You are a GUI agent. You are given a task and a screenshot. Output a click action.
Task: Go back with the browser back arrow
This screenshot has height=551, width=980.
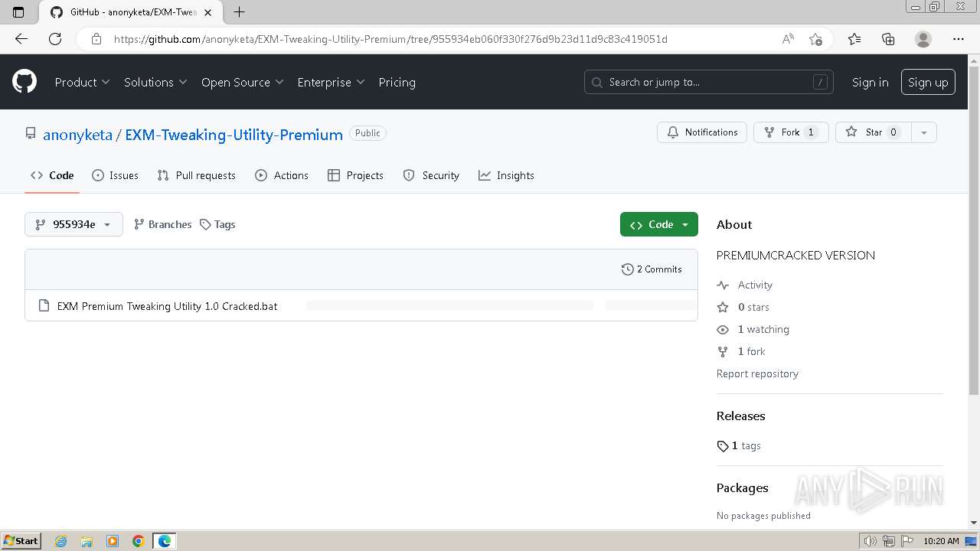21,39
